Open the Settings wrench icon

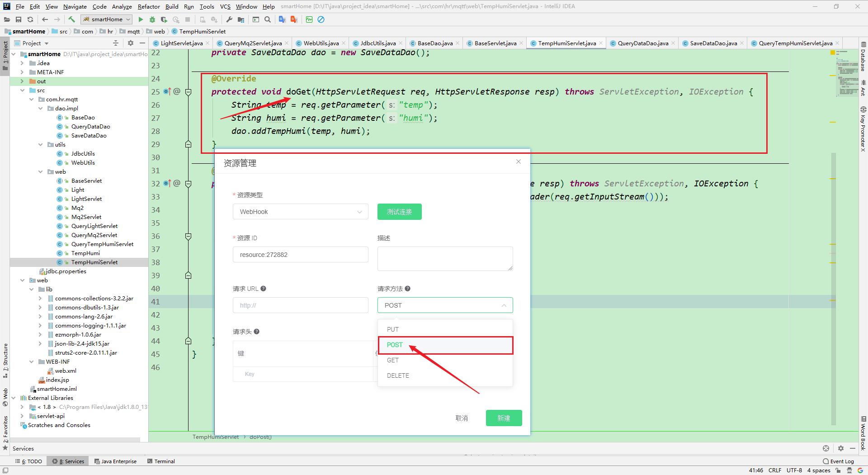(229, 19)
